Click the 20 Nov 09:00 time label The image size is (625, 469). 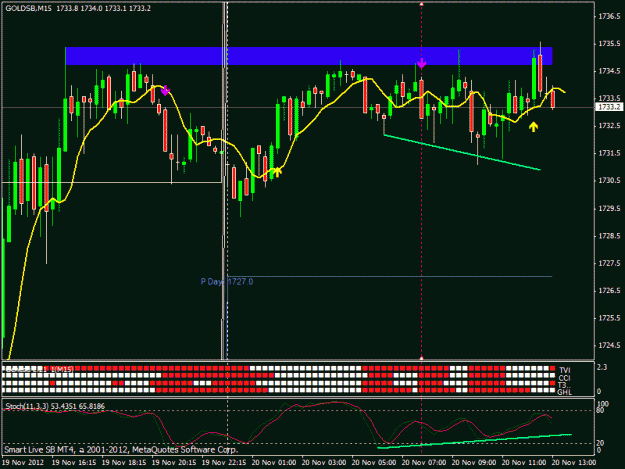point(474,463)
